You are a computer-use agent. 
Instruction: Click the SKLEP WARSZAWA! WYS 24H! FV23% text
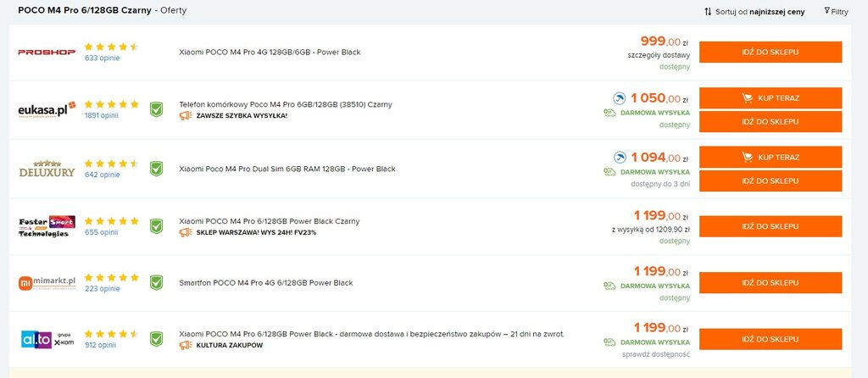pos(256,232)
